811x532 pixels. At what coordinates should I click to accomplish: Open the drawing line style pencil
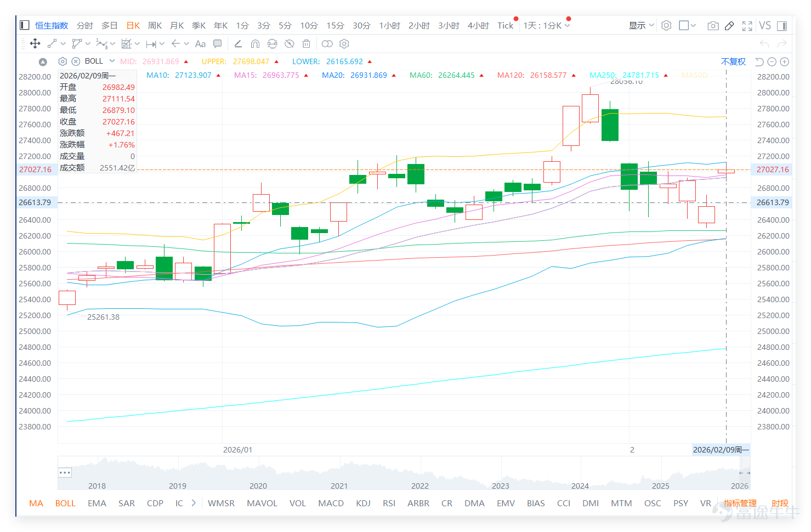[238, 43]
